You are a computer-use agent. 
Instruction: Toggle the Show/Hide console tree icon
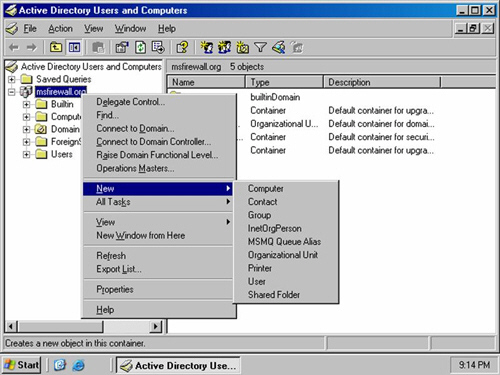[74, 47]
